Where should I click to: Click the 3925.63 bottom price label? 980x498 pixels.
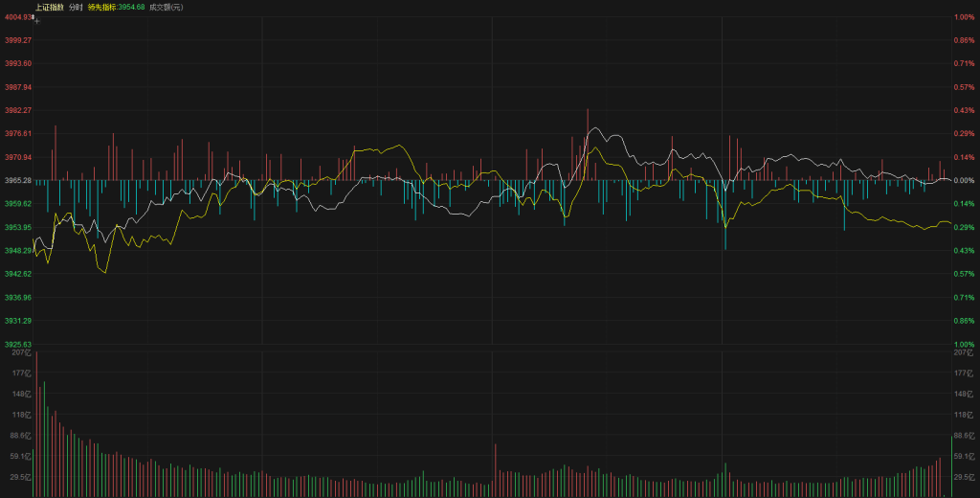(x=17, y=344)
